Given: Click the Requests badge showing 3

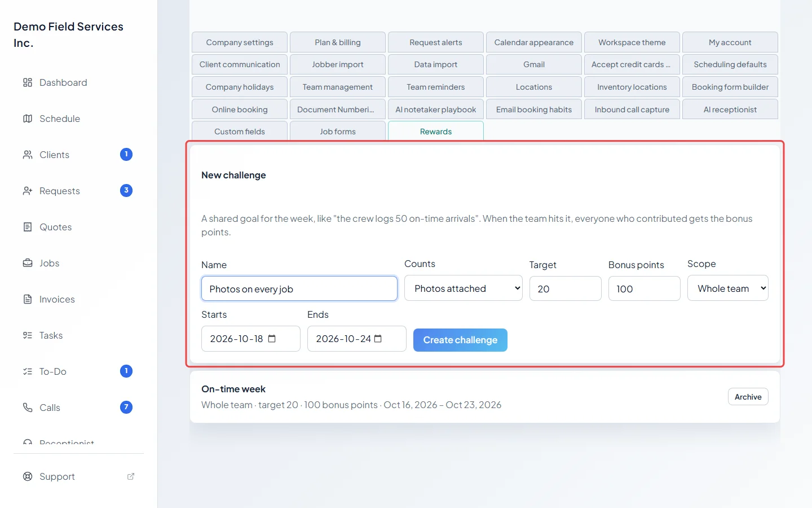Looking at the screenshot, I should (x=126, y=190).
